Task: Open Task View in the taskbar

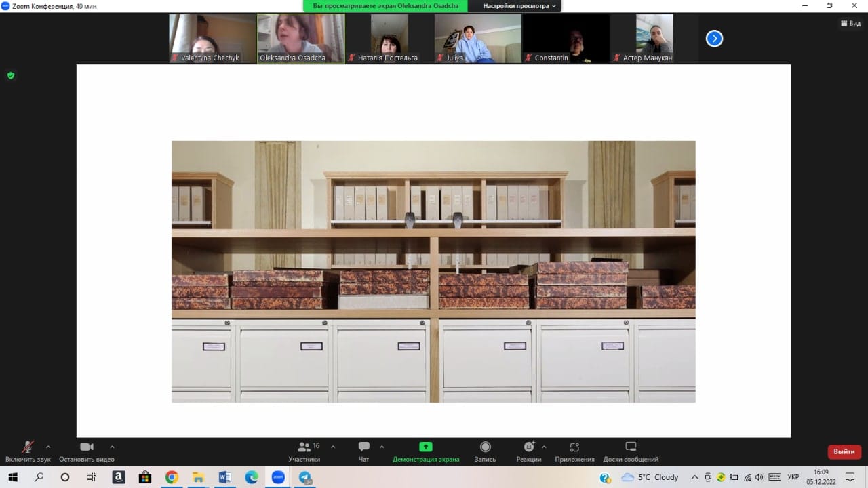Action: 91,477
